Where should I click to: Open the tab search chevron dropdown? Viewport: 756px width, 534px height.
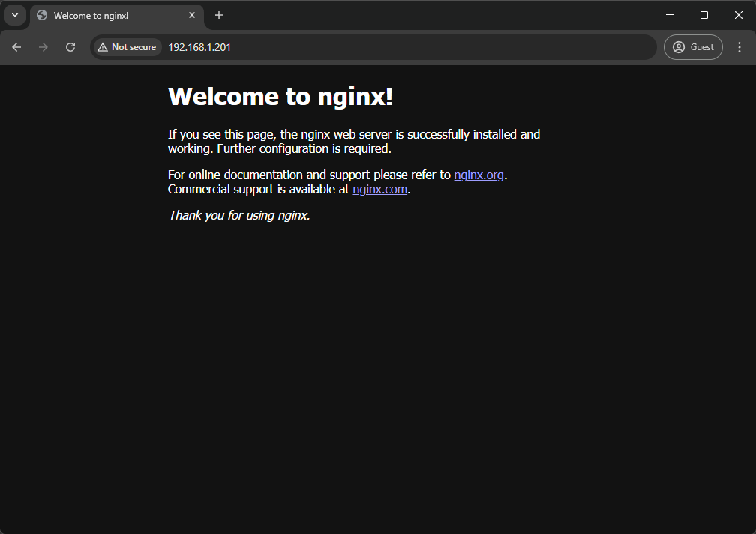(15, 15)
